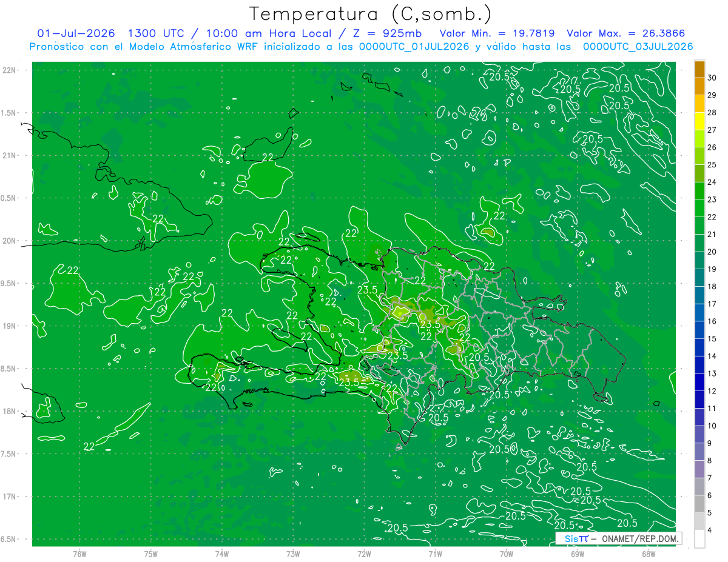Click the "9.5N" latitude axis label
This screenshot has width=728, height=562.
click(x=9, y=283)
